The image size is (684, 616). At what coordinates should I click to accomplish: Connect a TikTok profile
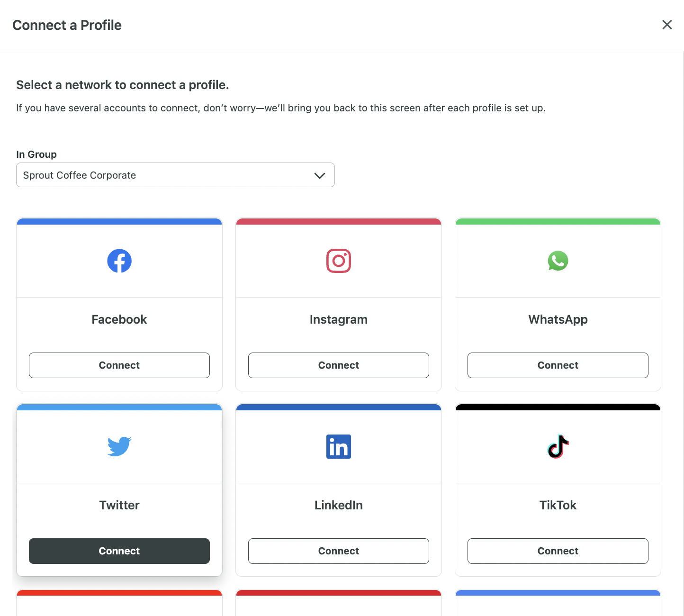(558, 551)
